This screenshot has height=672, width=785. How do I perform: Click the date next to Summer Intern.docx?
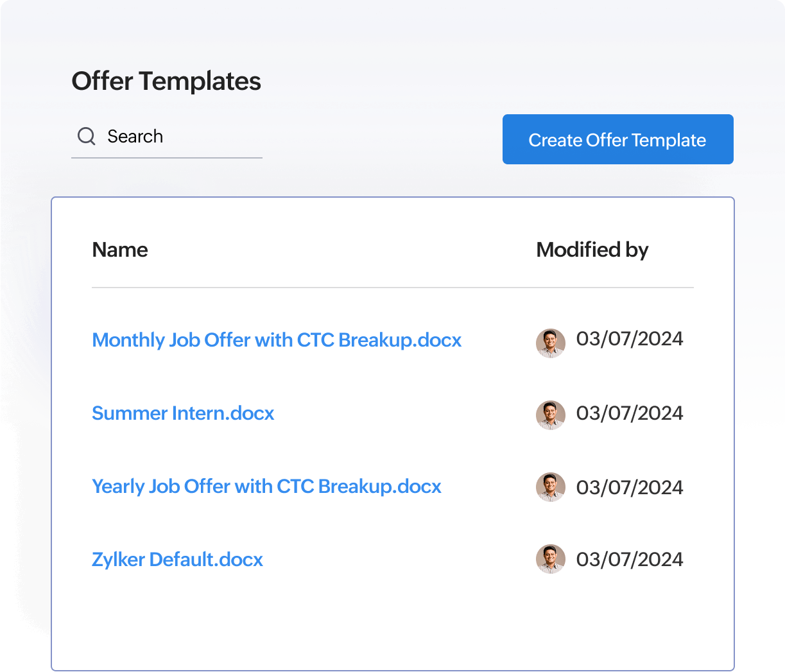pyautogui.click(x=629, y=414)
